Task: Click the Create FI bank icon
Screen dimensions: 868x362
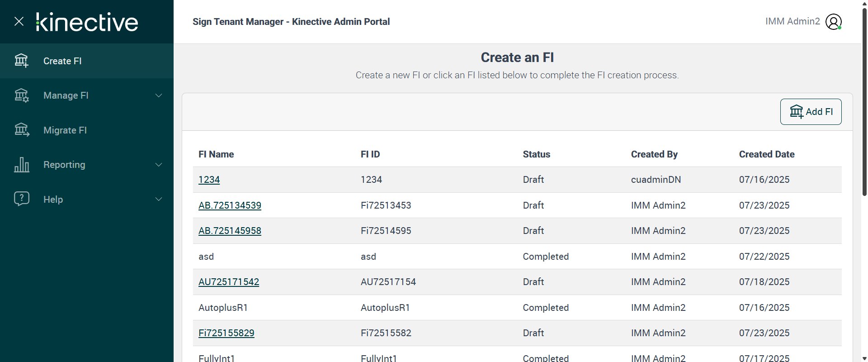Action: pos(21,61)
